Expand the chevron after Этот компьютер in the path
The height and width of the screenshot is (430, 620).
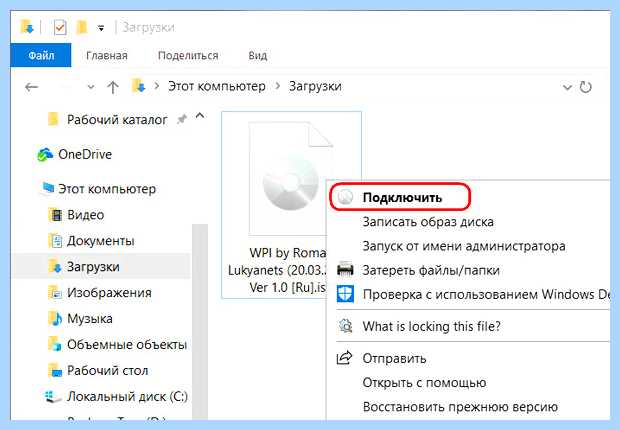pos(278,86)
